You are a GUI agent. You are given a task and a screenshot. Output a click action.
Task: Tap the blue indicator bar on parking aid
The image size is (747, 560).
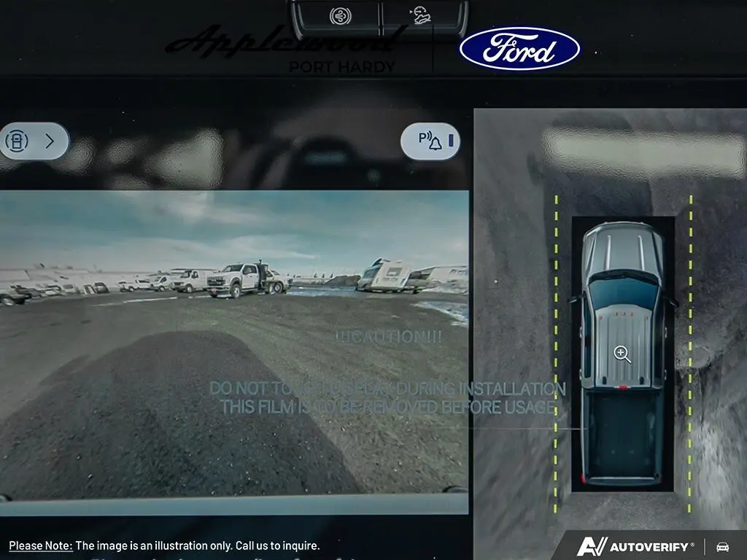click(x=451, y=141)
